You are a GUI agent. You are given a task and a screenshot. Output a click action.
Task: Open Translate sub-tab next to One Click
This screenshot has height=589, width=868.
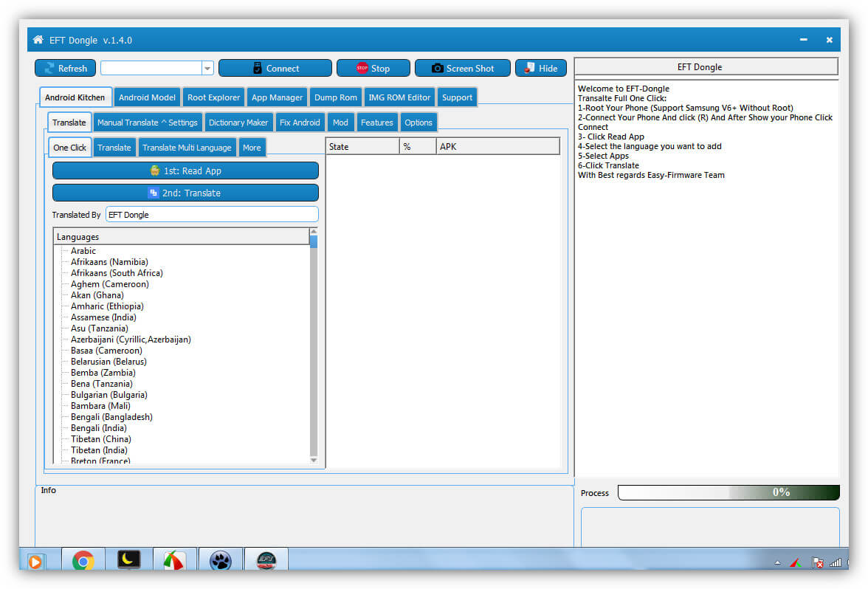coord(114,148)
